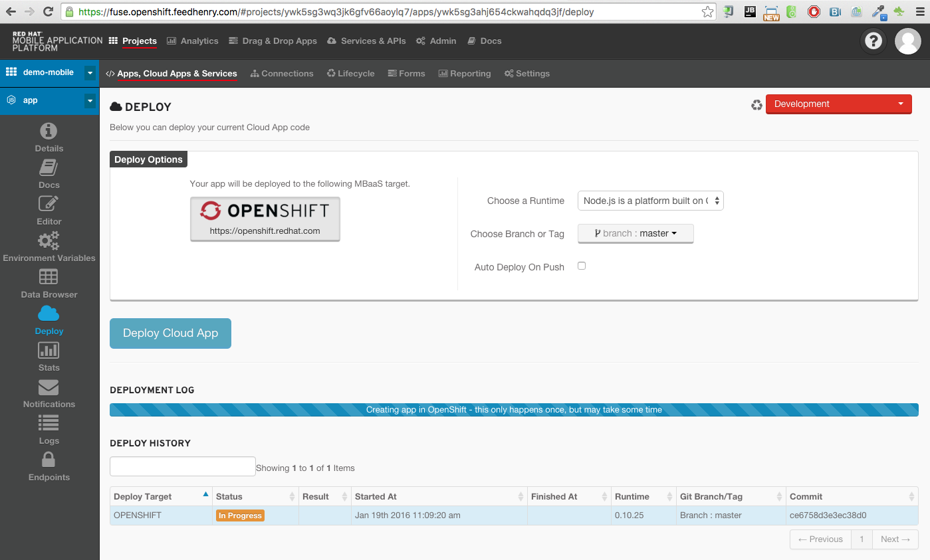
Task: Click the app Node.js hexagon icon
Action: [x=11, y=100]
